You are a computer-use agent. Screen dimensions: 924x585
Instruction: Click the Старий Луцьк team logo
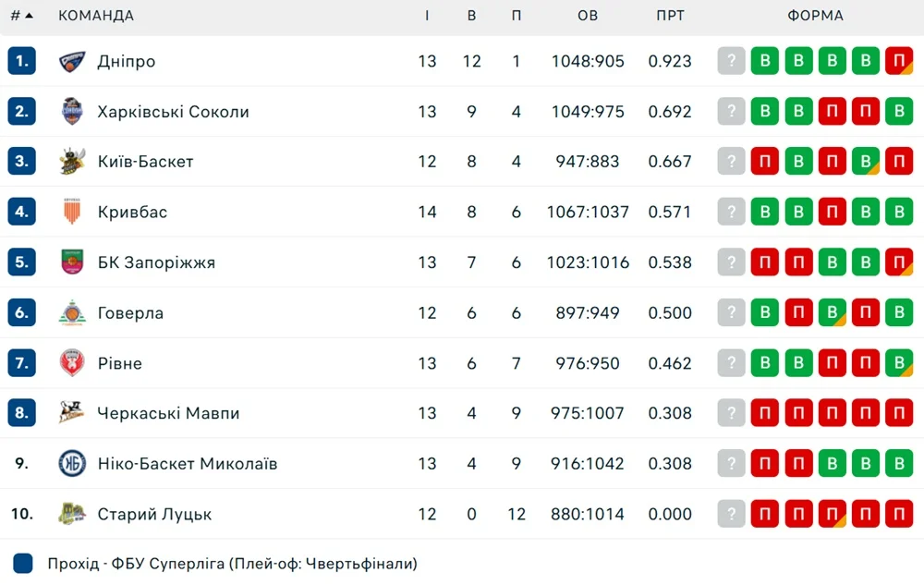72,514
